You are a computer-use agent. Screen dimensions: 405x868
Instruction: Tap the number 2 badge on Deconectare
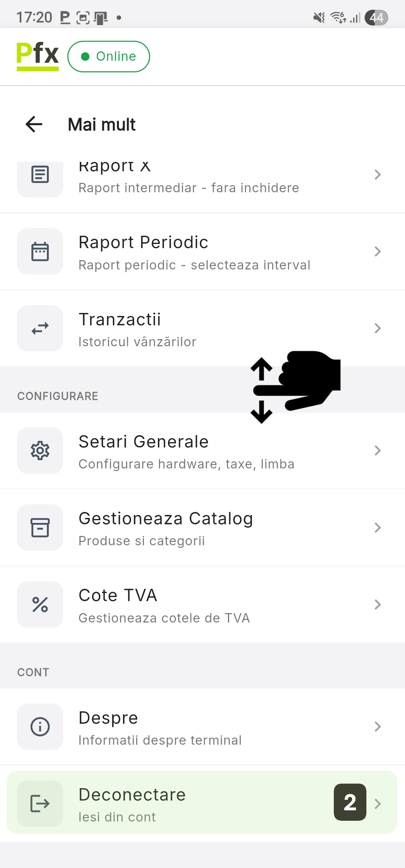tap(350, 802)
